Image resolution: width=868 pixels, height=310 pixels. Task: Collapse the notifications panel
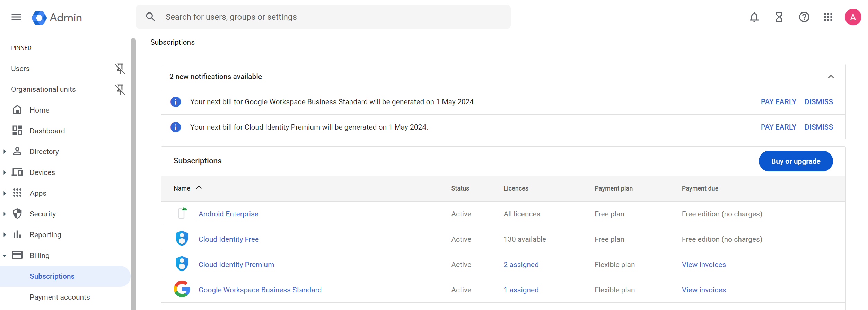tap(831, 77)
